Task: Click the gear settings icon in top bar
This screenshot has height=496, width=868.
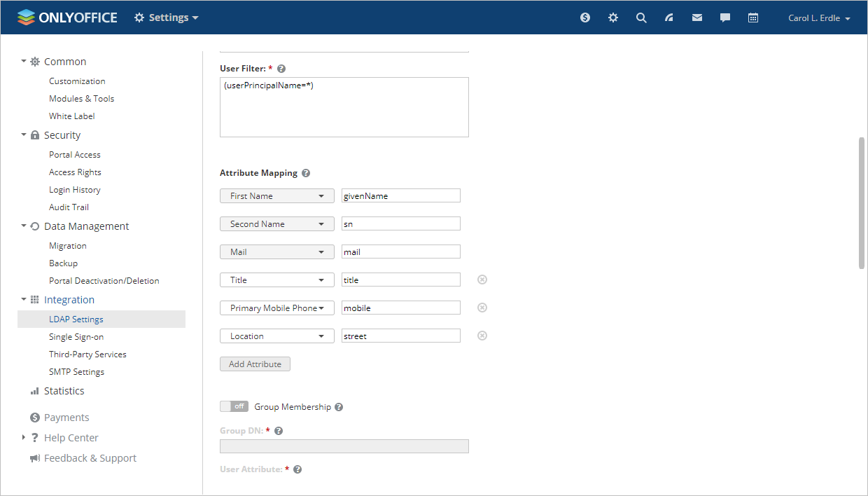Action: pos(612,18)
